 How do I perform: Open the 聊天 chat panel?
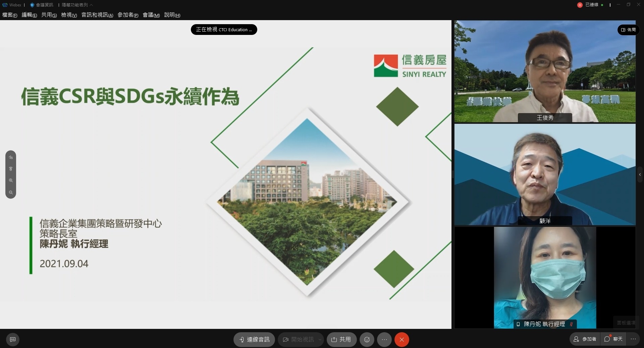point(614,339)
